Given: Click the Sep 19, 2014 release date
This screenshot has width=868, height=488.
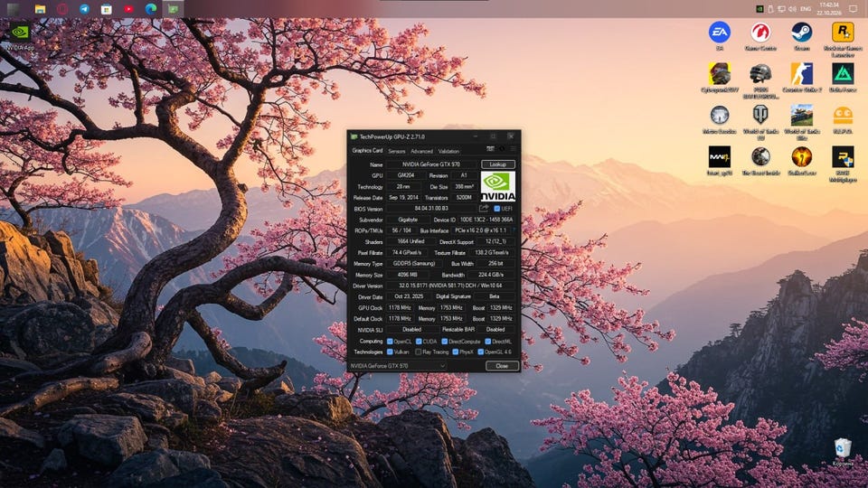Looking at the screenshot, I should tap(403, 198).
